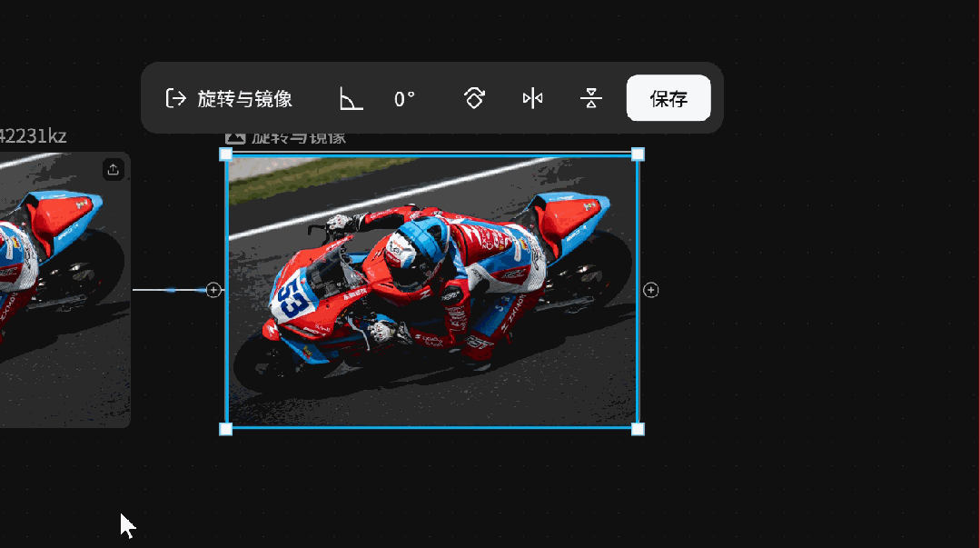This screenshot has height=548, width=980.
Task: Click the rotate 90 degrees icon
Action: coord(474,98)
